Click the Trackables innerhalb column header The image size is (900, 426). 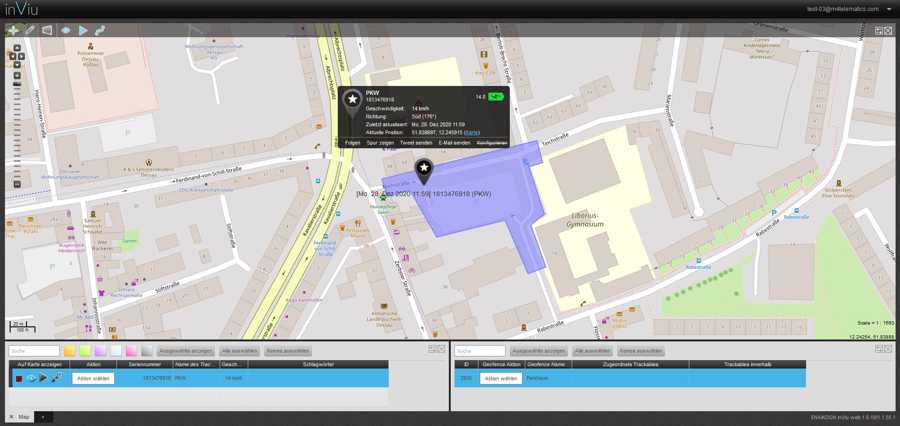pyautogui.click(x=747, y=364)
